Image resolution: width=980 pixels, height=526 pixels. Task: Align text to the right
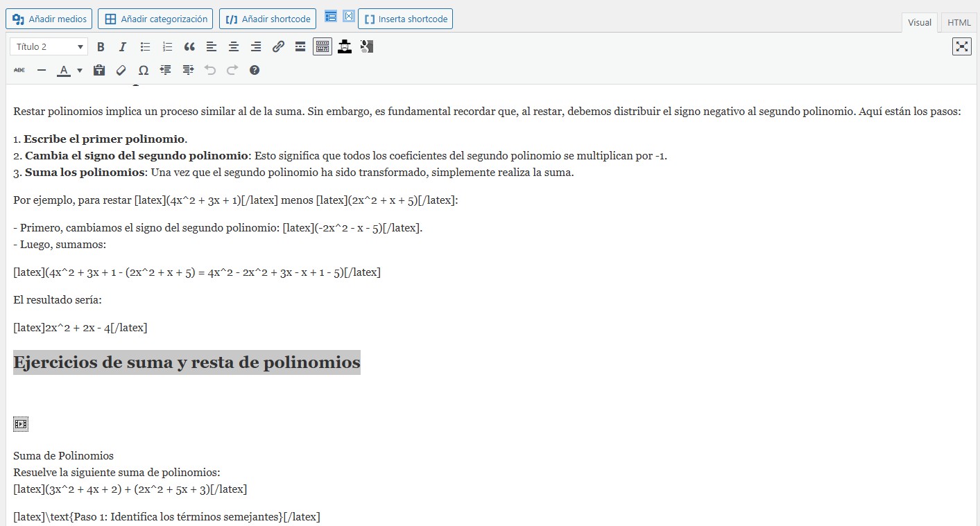coord(256,47)
